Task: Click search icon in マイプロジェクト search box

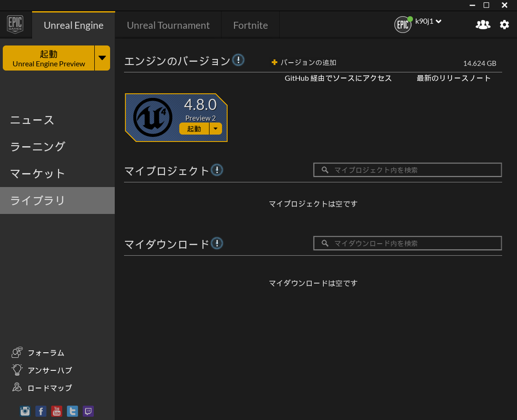Action: (325, 170)
